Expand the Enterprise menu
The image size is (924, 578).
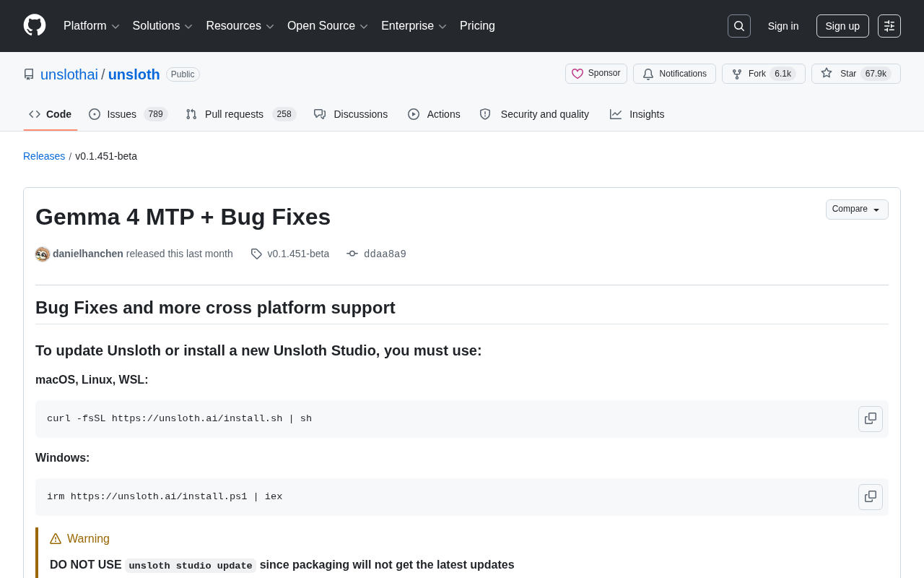pyautogui.click(x=414, y=26)
